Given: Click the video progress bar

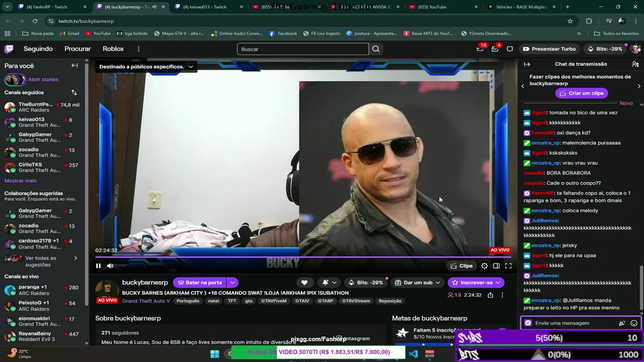Looking at the screenshot, I should (303, 257).
